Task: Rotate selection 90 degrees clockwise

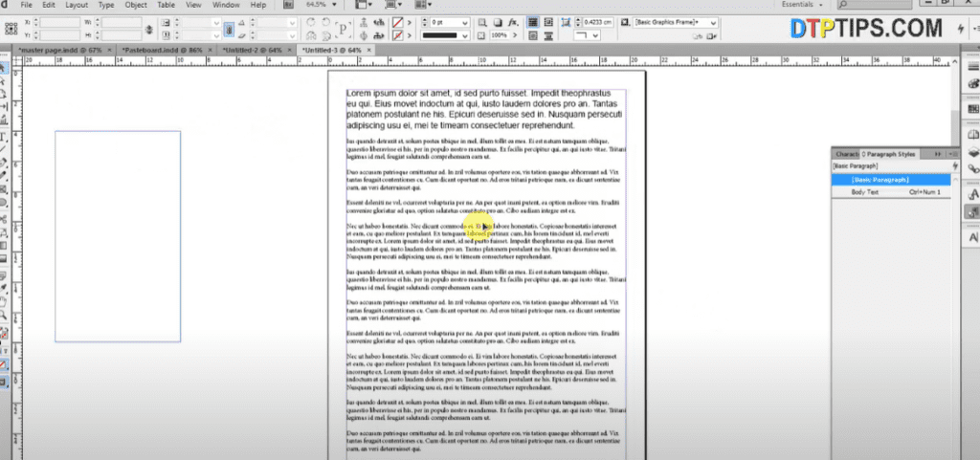Action: [311, 23]
